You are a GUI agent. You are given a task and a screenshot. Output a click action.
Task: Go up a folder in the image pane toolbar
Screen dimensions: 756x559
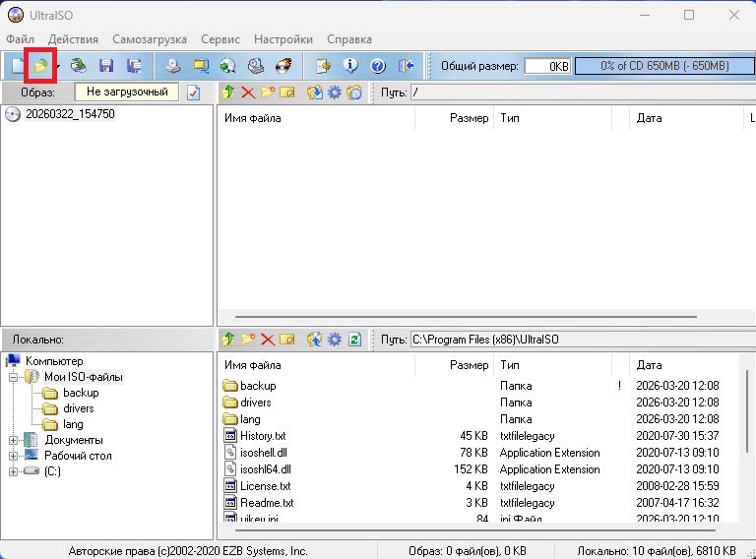coord(228,93)
